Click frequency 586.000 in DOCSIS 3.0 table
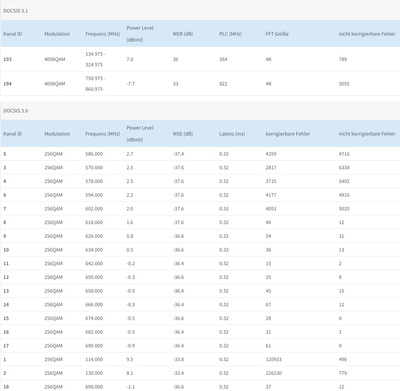The width and height of the screenshot is (400, 391). [94, 154]
